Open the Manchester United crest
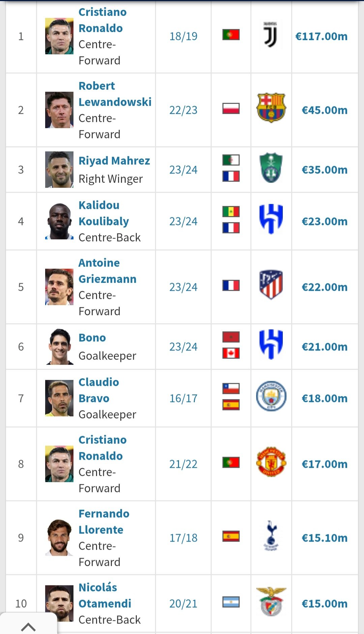The image size is (364, 634). (x=271, y=462)
